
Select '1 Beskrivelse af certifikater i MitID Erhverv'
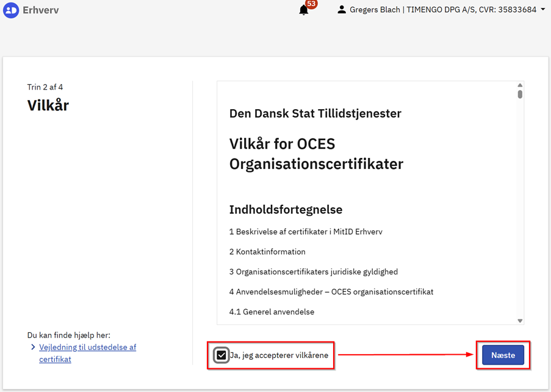[306, 232]
